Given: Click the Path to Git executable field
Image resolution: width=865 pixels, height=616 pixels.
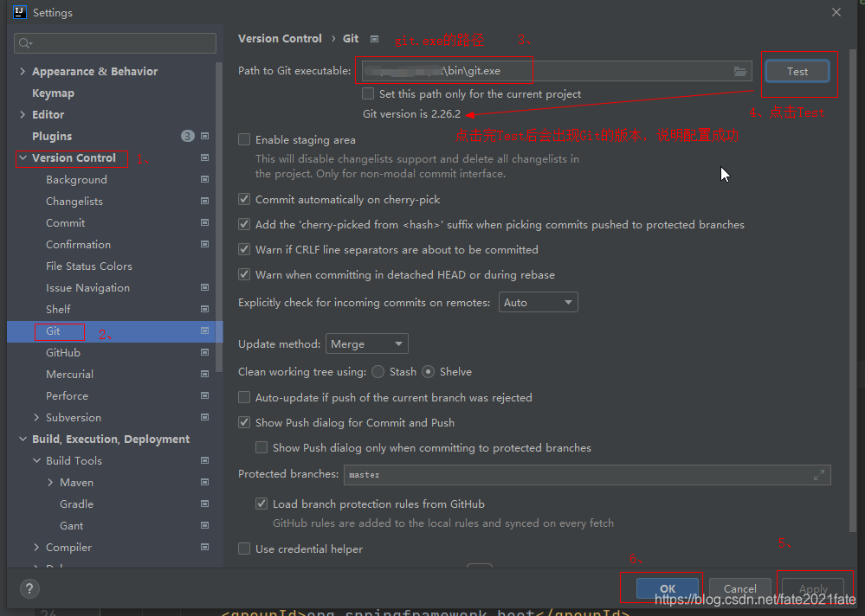Looking at the screenshot, I should [x=557, y=71].
